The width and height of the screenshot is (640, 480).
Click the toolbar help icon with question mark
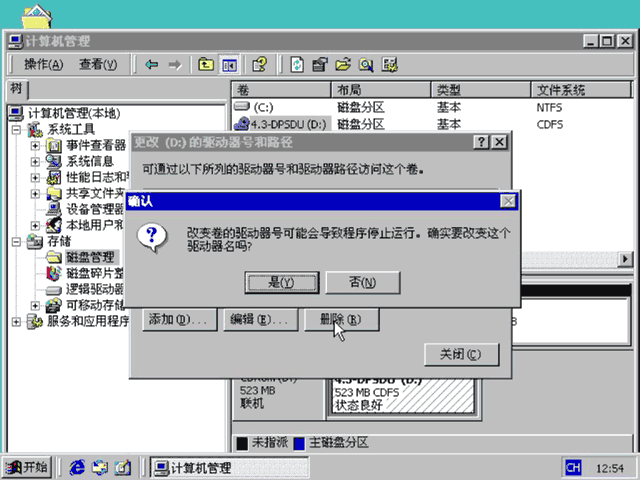click(260, 64)
